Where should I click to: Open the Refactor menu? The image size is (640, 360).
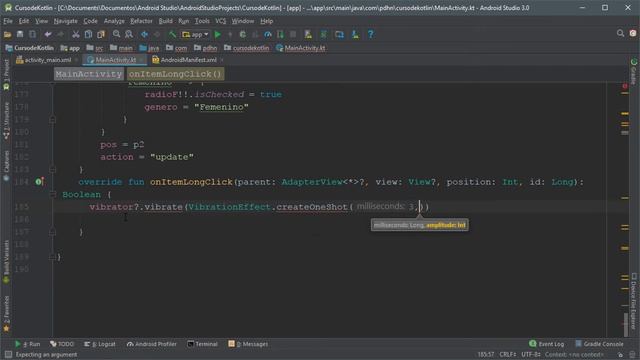(x=141, y=21)
